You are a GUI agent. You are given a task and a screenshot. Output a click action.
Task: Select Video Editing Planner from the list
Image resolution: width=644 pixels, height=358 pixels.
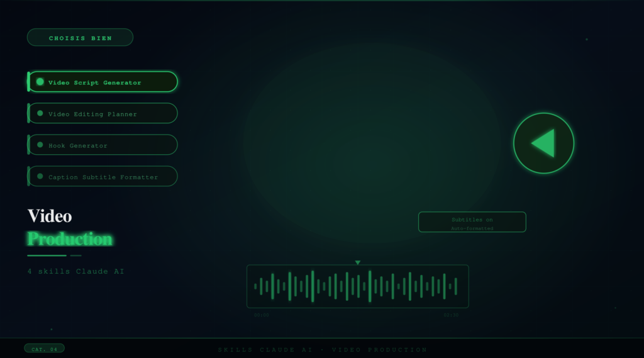[92, 114]
